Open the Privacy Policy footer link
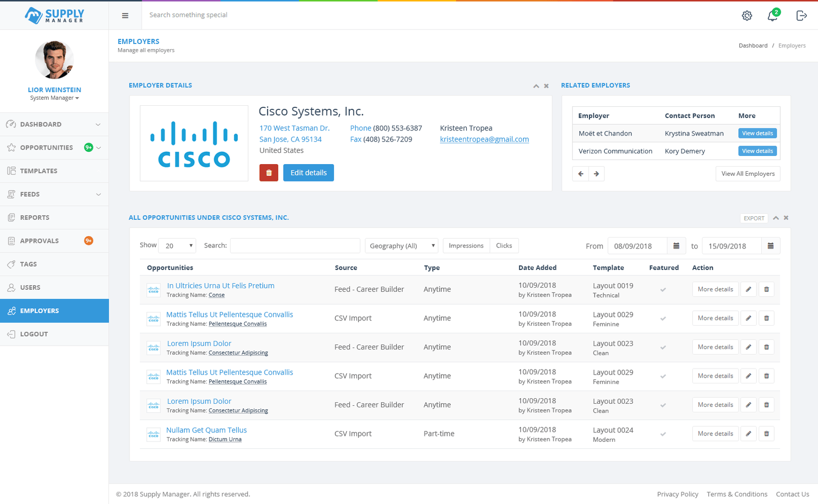 677,494
